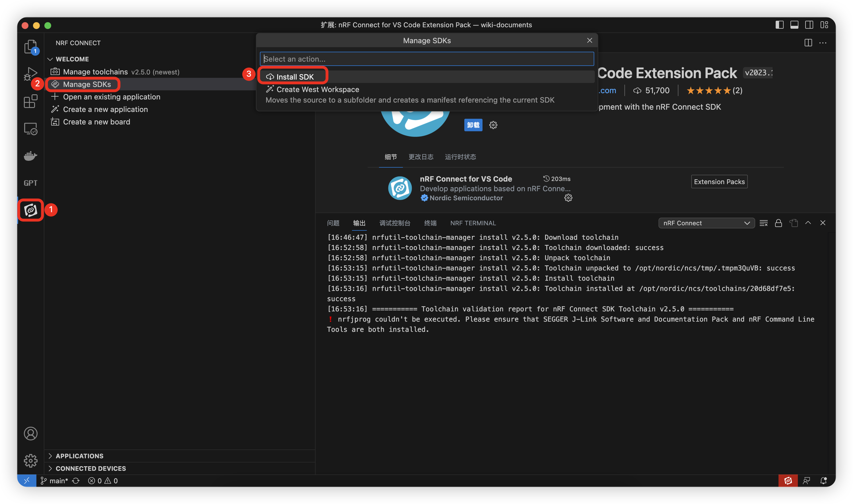This screenshot has height=504, width=853.
Task: Click the Extension Packs category button
Action: (719, 182)
